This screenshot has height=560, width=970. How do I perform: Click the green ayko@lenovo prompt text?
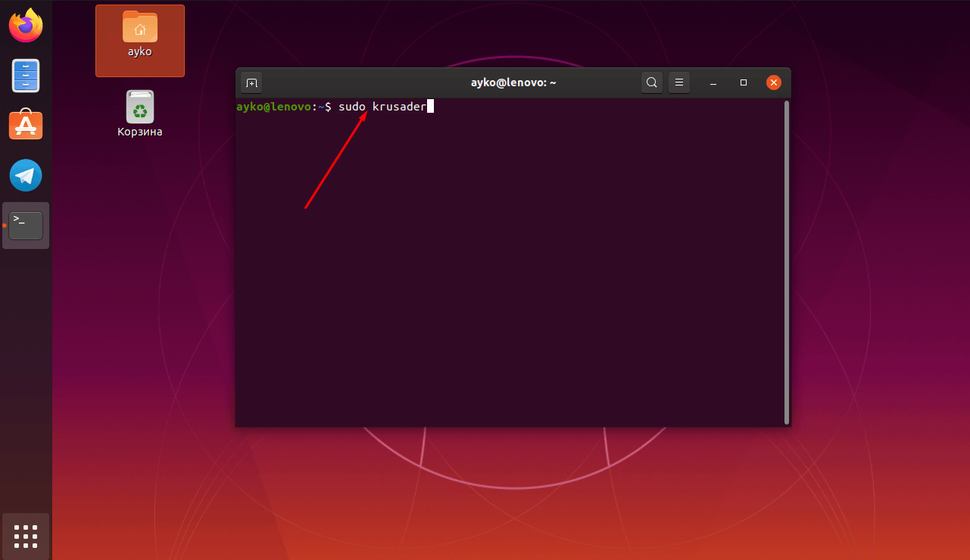point(273,107)
